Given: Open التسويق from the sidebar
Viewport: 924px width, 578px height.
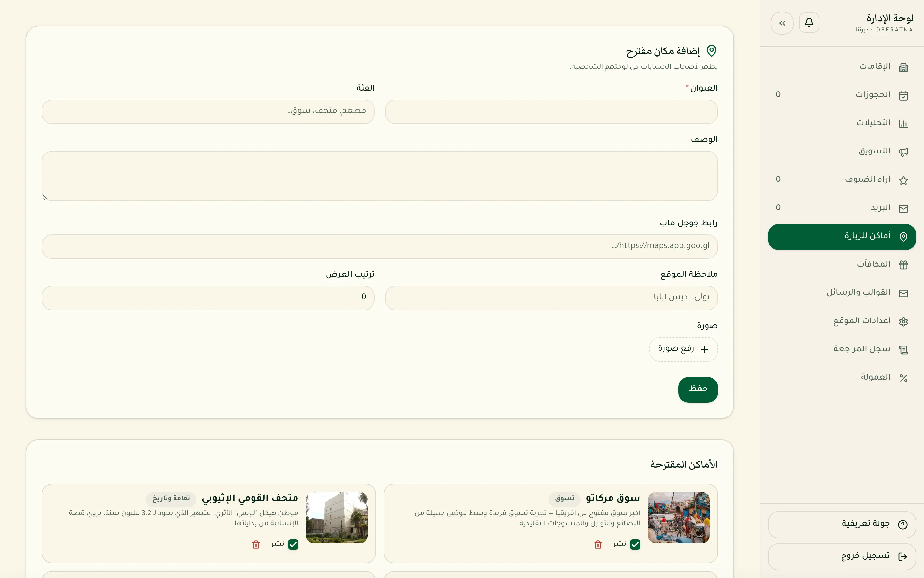Looking at the screenshot, I should tap(842, 152).
